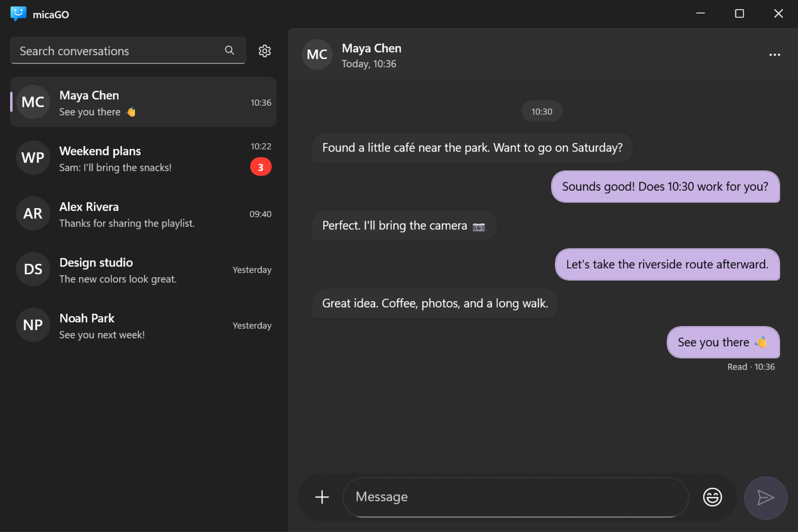The image size is (798, 532).
Task: Click the unread badge showing 3
Action: coord(260,167)
